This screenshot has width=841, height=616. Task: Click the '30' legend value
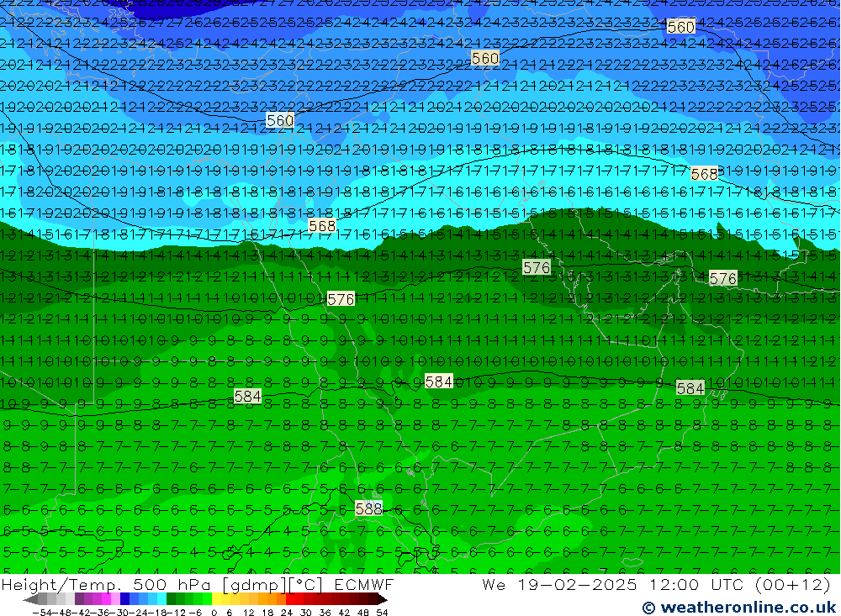coord(306,613)
